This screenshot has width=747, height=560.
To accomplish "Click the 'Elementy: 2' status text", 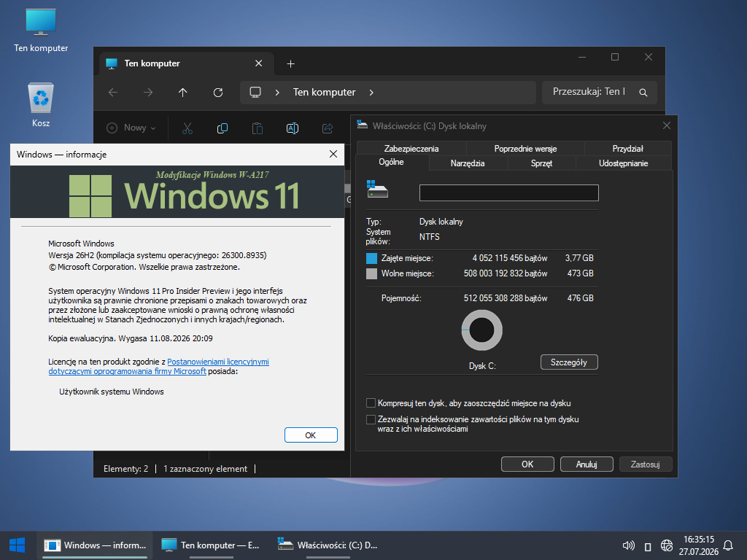I will click(x=125, y=469).
